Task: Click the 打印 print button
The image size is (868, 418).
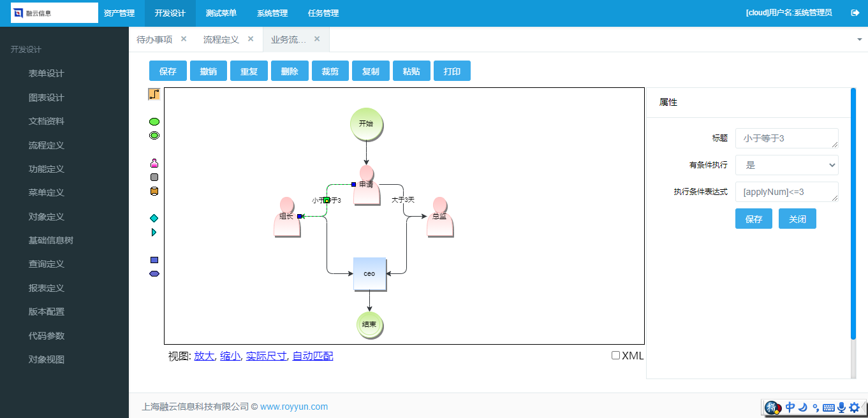Action: (452, 71)
